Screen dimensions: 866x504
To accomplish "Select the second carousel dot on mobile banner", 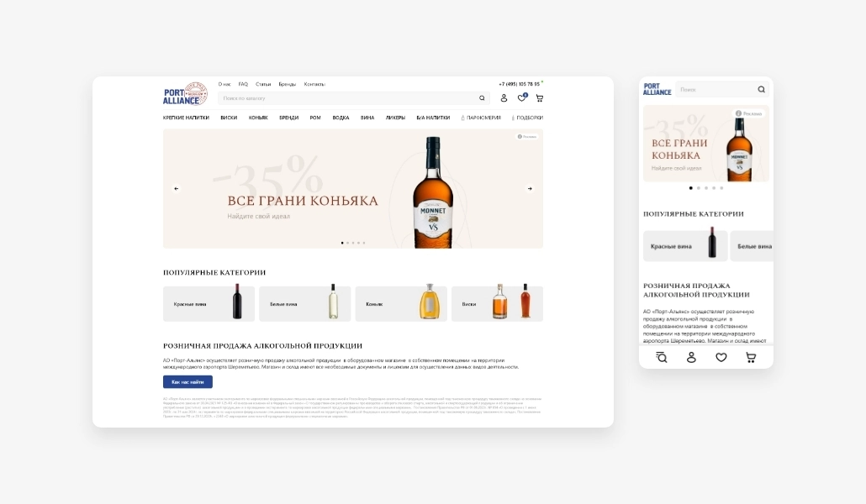I will click(x=698, y=188).
